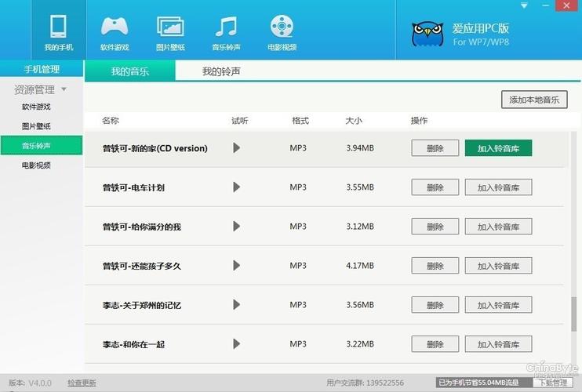Open the 软件游戏 gamepad section
Image resolution: width=582 pixels, height=392 pixels.
pyautogui.click(x=115, y=33)
